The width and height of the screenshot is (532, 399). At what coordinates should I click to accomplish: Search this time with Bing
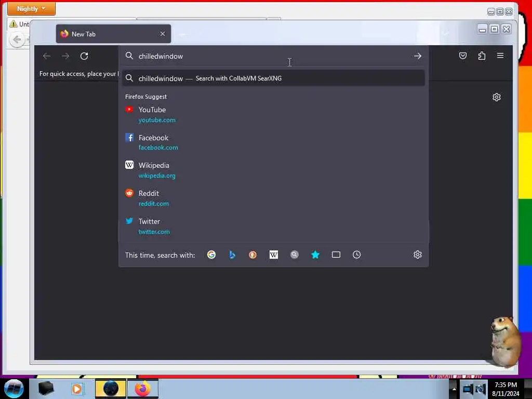232,255
